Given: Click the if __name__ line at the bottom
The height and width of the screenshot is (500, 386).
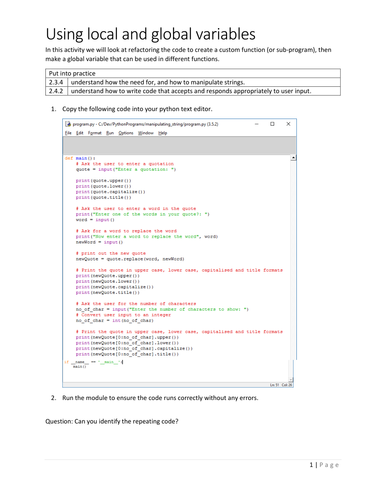Looking at the screenshot, I should [94, 362].
